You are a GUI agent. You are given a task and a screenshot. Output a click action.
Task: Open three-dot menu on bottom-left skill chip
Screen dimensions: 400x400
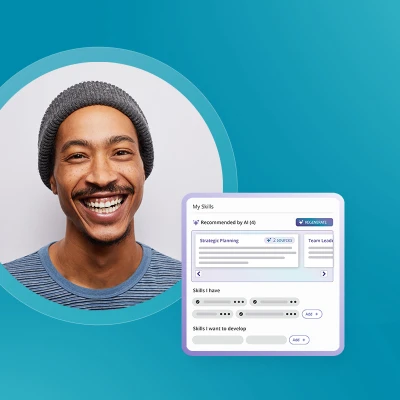tap(225, 314)
